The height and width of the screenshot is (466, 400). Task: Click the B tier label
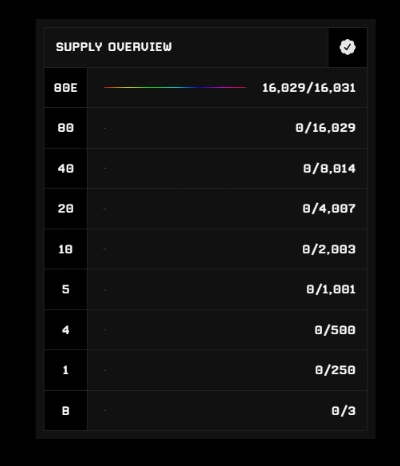[x=66, y=411]
